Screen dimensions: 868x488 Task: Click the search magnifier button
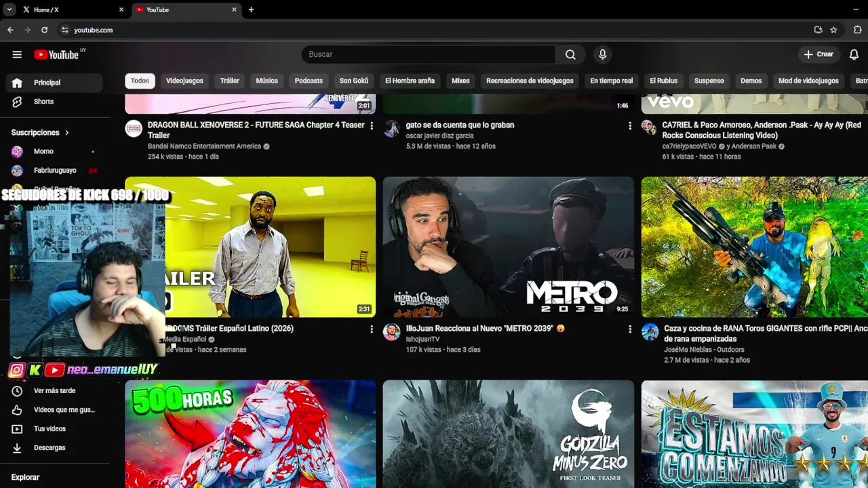click(x=571, y=54)
